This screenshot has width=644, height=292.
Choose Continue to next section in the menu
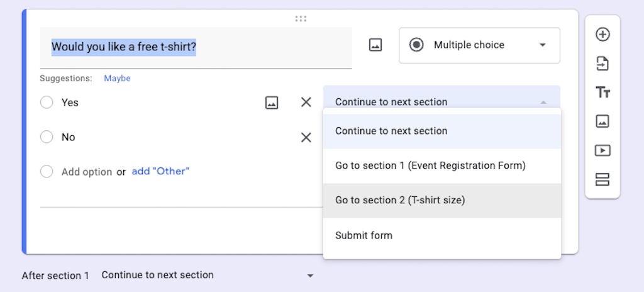click(x=442, y=131)
